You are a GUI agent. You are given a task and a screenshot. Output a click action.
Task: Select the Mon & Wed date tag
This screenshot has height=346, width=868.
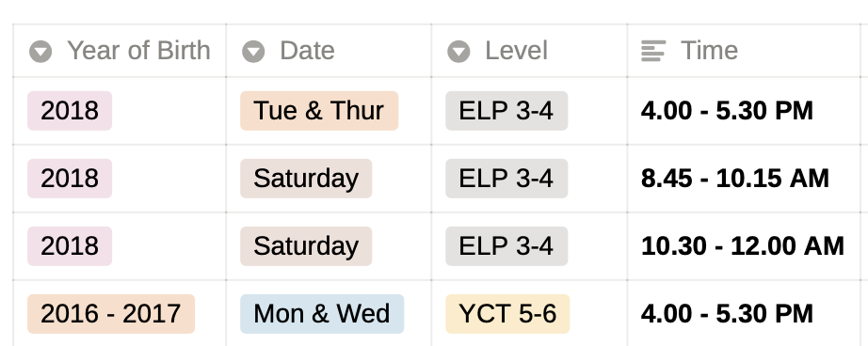[x=322, y=314]
